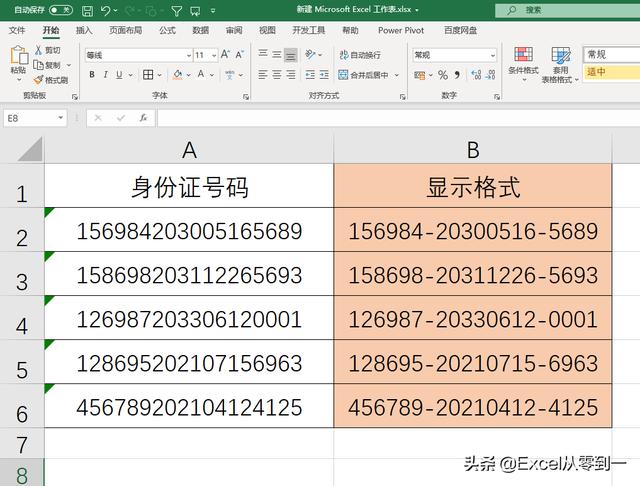Click the Copy button

click(47, 65)
